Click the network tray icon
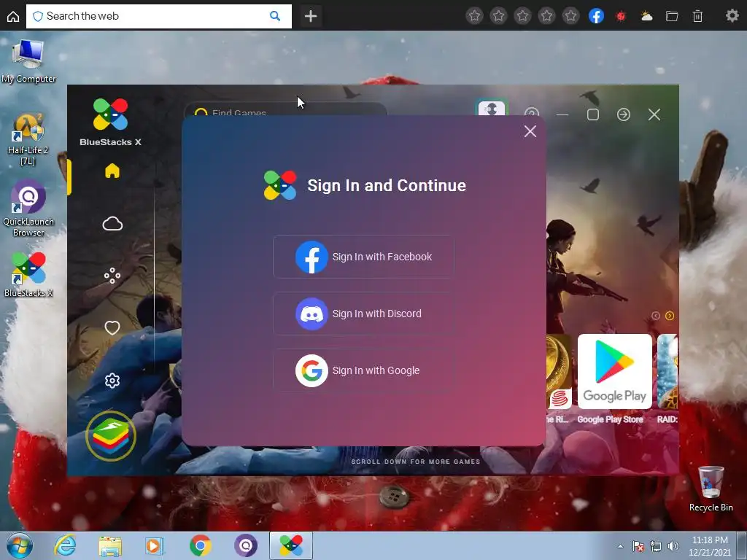The width and height of the screenshot is (747, 560). [x=656, y=546]
